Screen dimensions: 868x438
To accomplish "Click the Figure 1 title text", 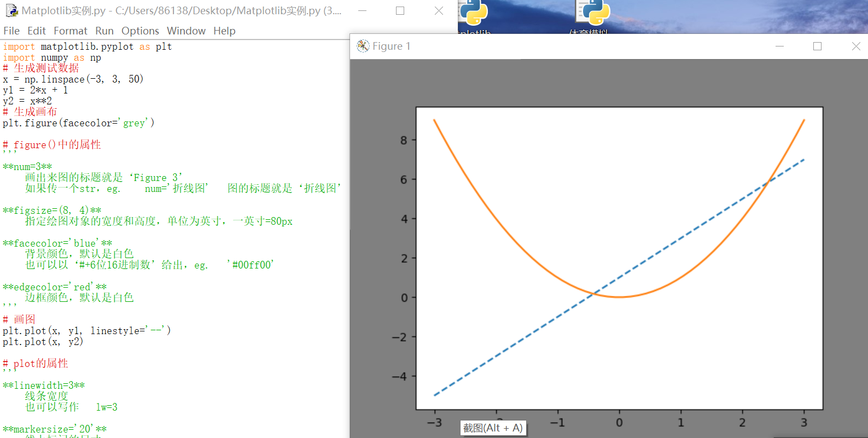I will [x=391, y=46].
